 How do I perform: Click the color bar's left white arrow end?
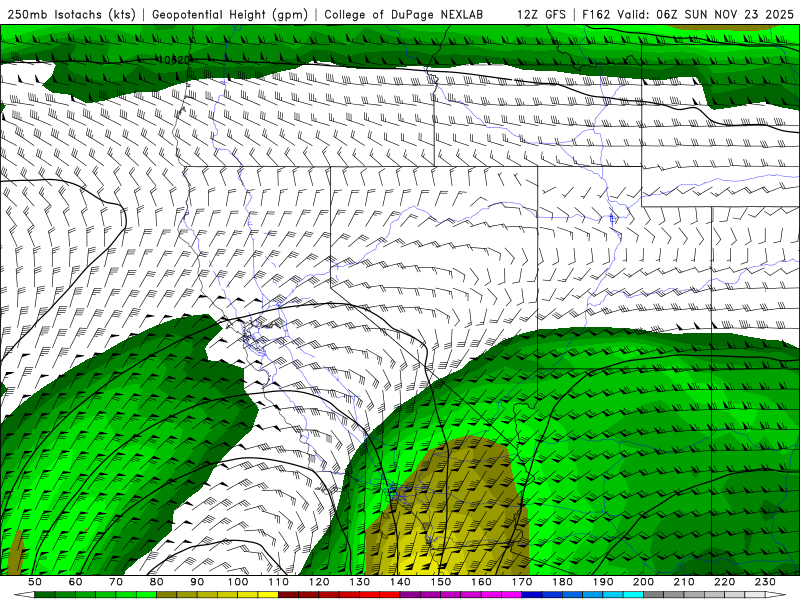[x=24, y=595]
